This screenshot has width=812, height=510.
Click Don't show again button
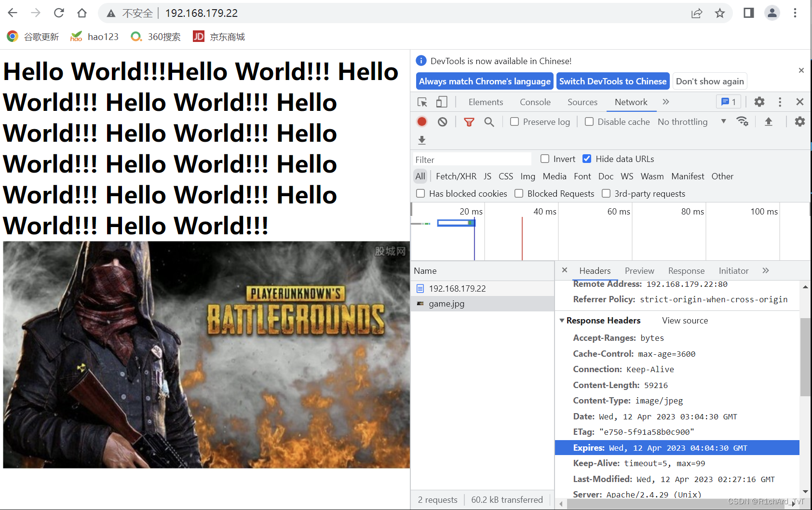click(x=710, y=81)
